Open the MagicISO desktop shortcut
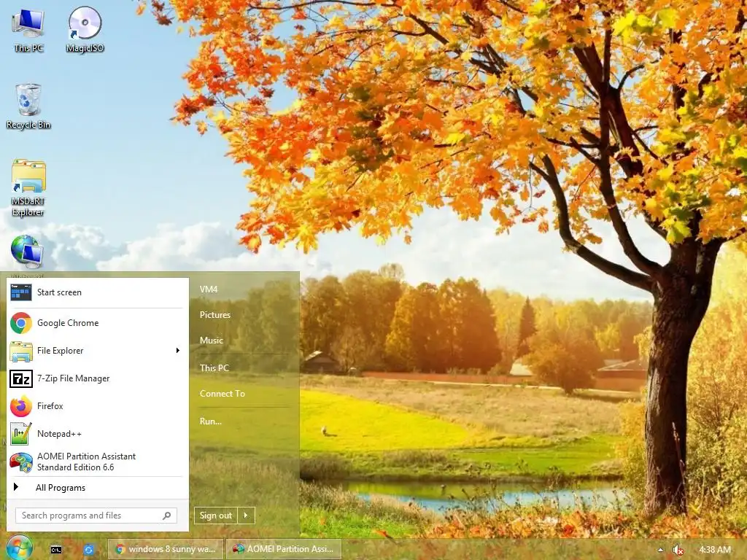The width and height of the screenshot is (747, 560). click(85, 29)
